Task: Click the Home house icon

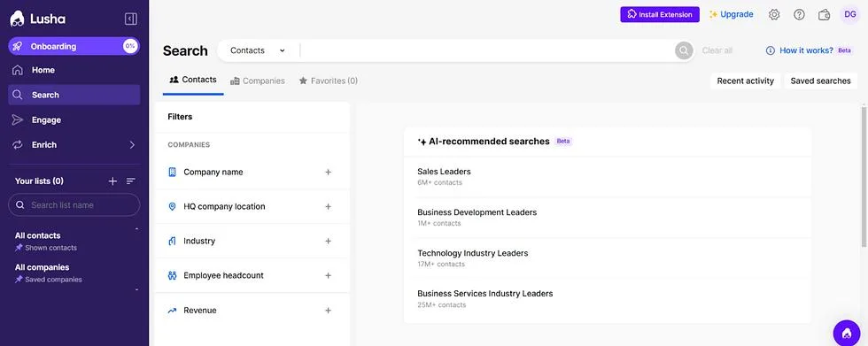Action: (18, 70)
